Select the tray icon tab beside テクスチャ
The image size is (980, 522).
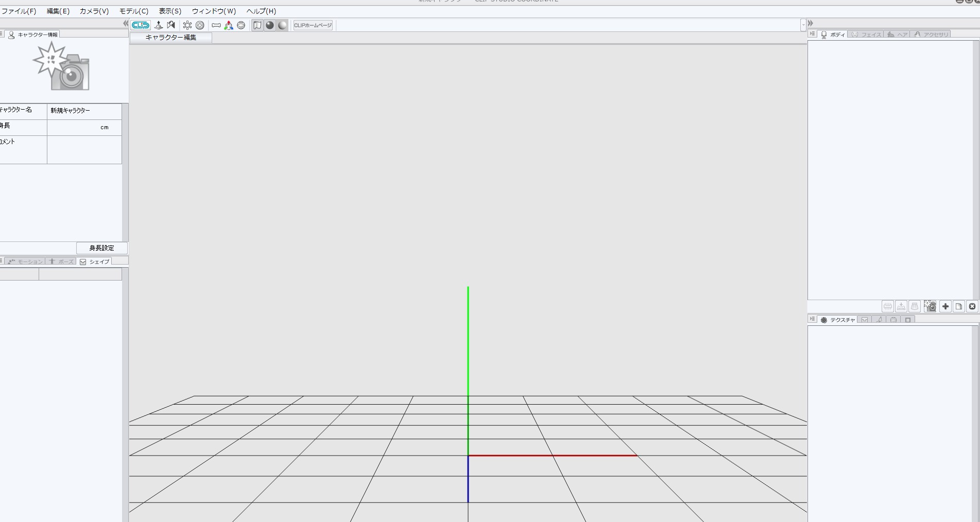coord(865,320)
